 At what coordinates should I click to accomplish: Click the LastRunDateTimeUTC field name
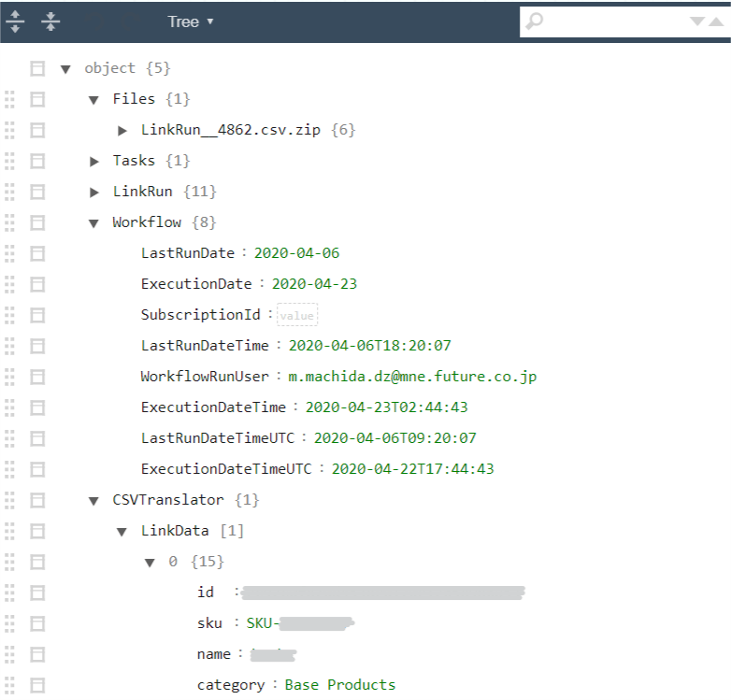pos(218,438)
